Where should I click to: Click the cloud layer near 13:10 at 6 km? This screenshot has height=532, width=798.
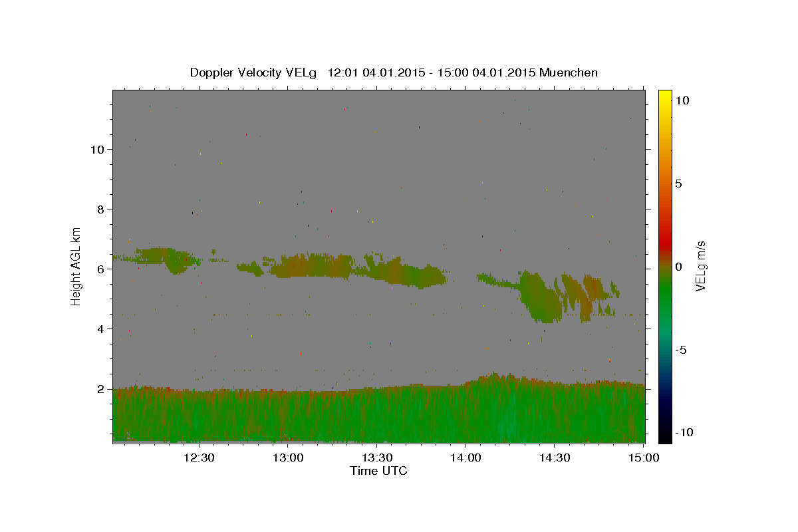[313, 266]
